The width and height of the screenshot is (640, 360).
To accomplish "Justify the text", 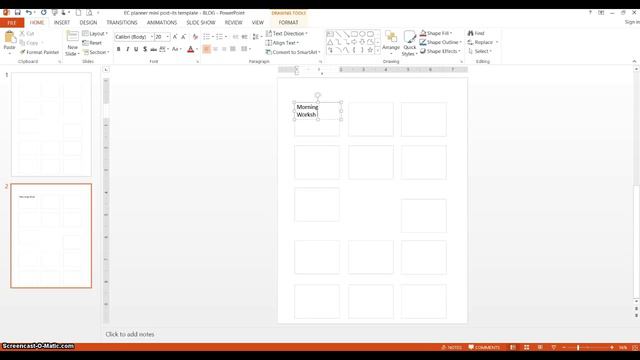I will (233, 49).
